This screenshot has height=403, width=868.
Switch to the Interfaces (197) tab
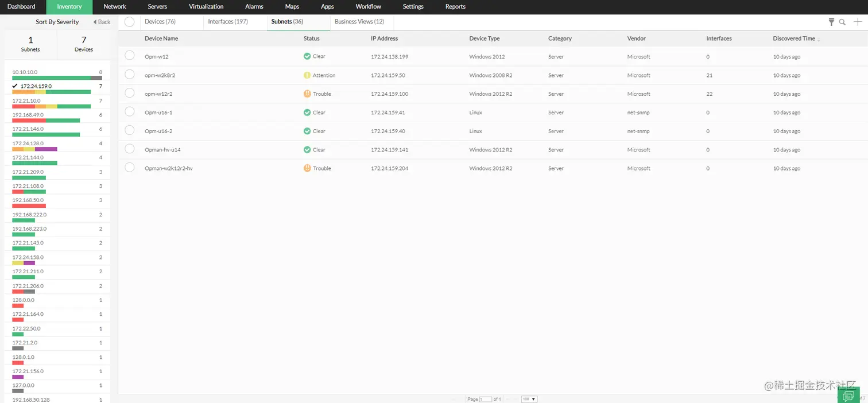227,21
